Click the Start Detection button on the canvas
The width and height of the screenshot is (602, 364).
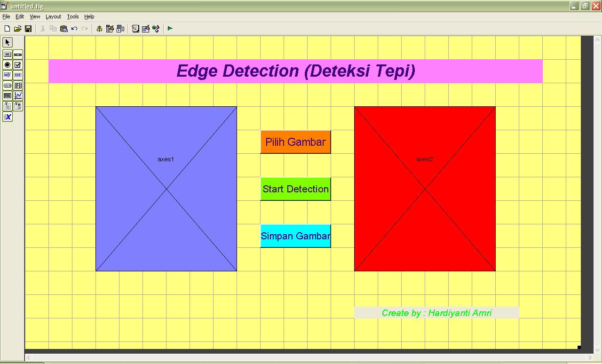tap(295, 189)
